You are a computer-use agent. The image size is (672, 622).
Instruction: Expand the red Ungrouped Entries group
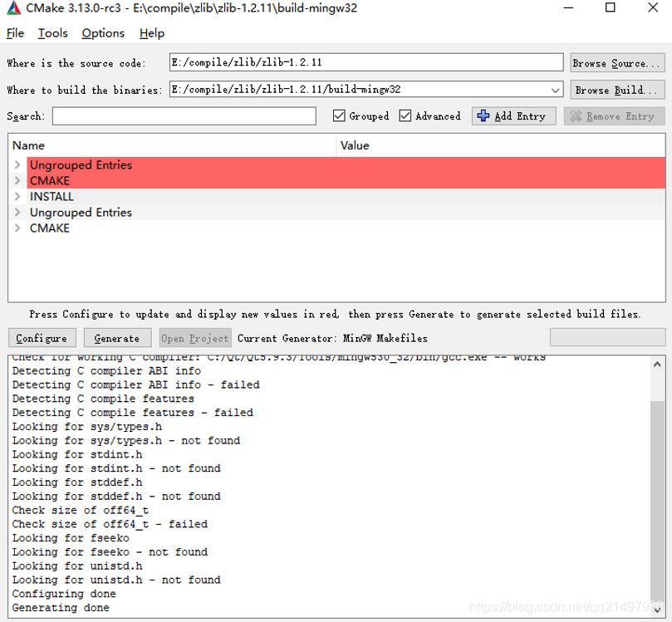[17, 165]
